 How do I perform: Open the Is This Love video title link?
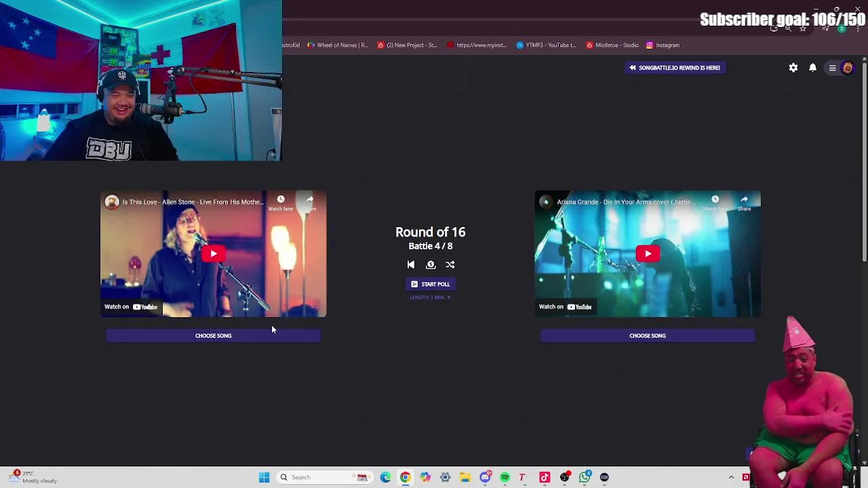point(193,202)
